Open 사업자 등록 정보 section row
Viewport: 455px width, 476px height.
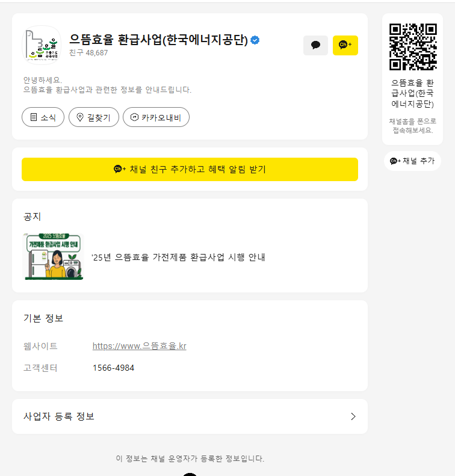pyautogui.click(x=190, y=416)
